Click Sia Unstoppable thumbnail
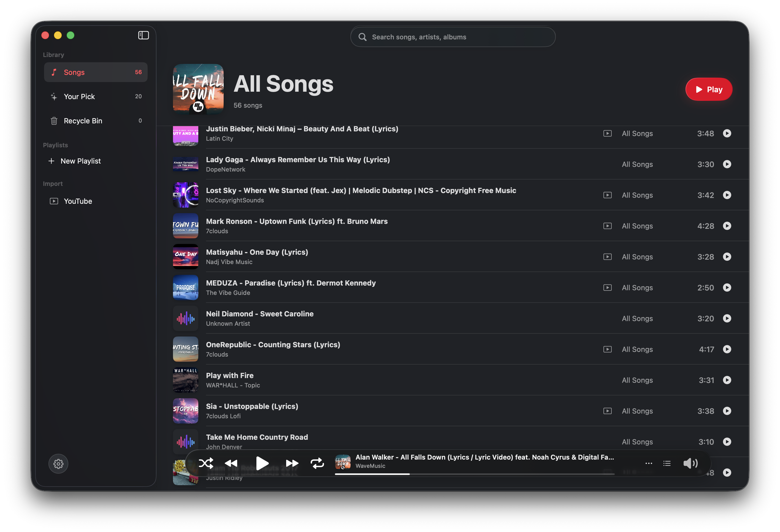The image size is (780, 532). (x=186, y=411)
